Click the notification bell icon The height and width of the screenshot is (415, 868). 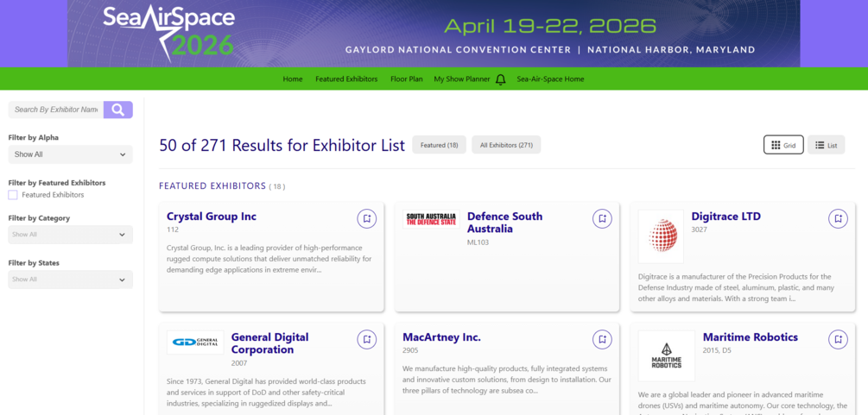(x=500, y=79)
